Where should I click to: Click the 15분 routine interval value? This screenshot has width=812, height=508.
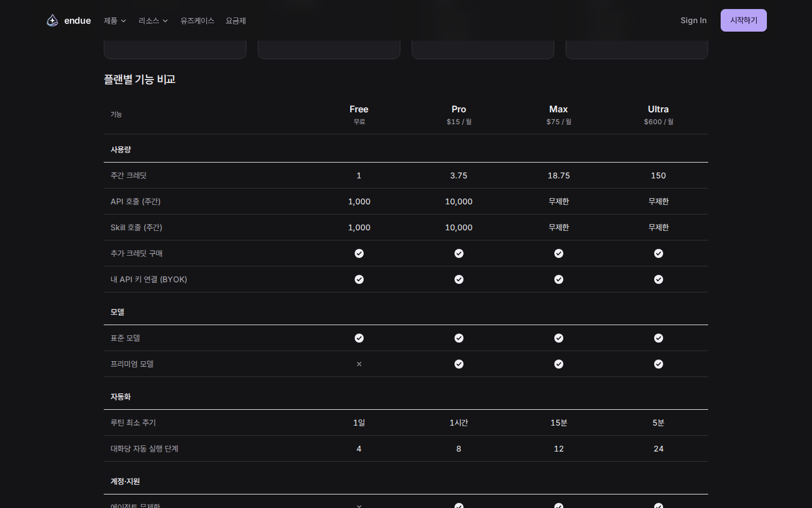point(559,423)
